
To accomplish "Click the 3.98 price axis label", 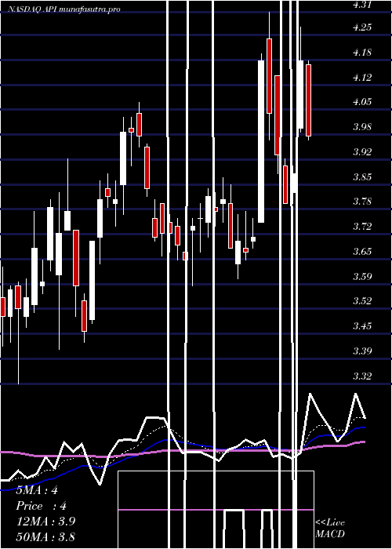I will [363, 127].
